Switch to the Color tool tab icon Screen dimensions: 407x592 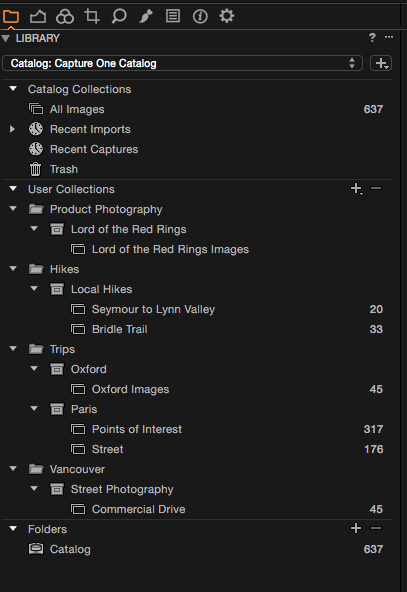point(65,16)
